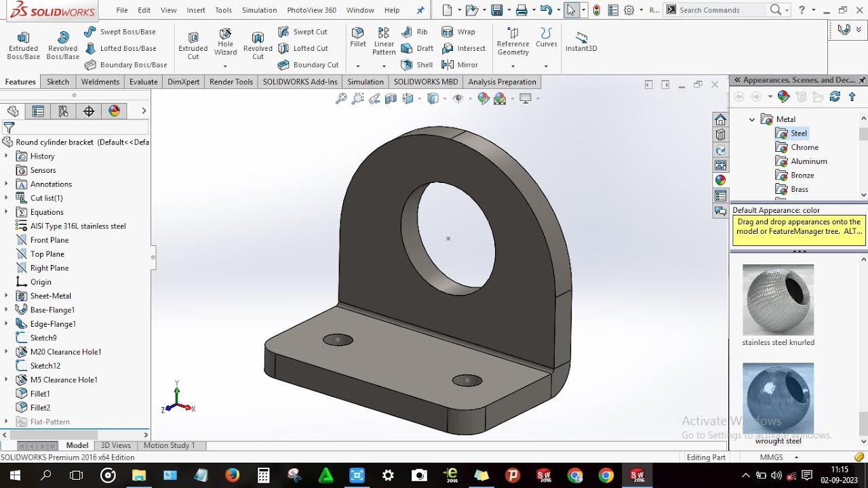
Task: Click the Appearances tab icon in task pane
Action: [x=720, y=180]
